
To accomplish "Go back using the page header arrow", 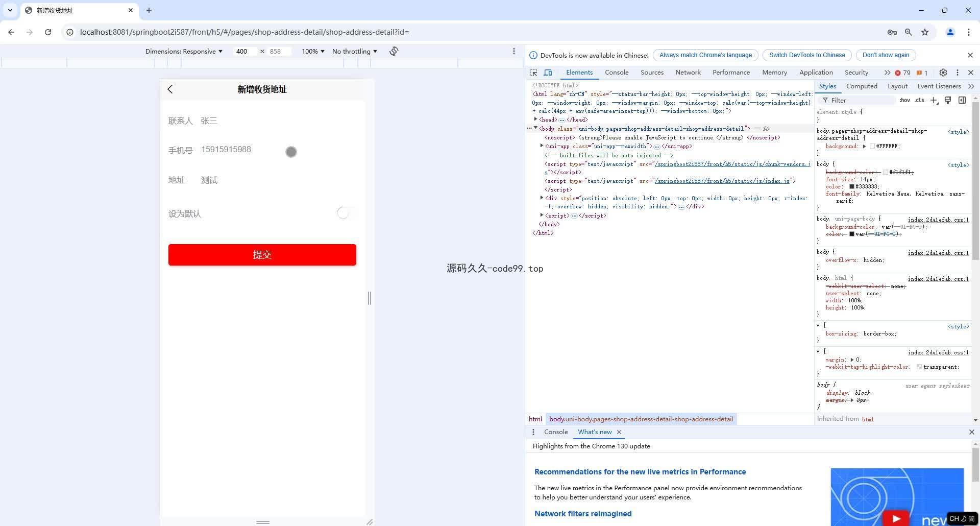I will pyautogui.click(x=170, y=89).
